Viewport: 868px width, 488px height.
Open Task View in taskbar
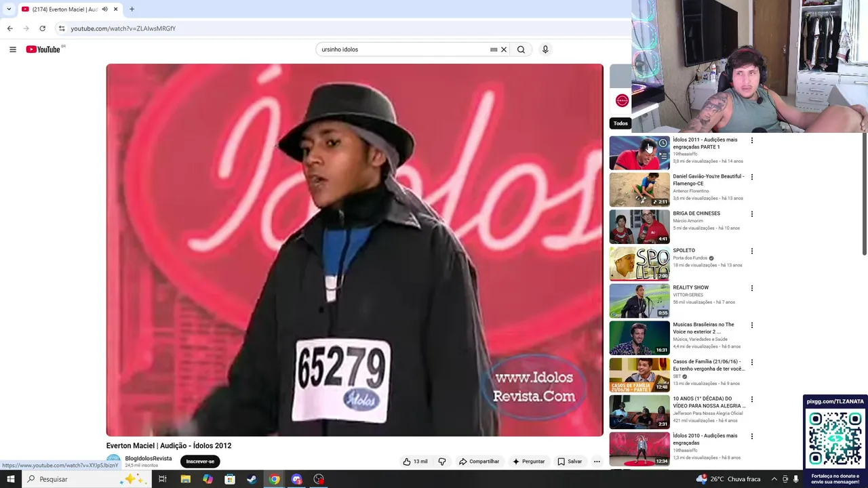163,479
